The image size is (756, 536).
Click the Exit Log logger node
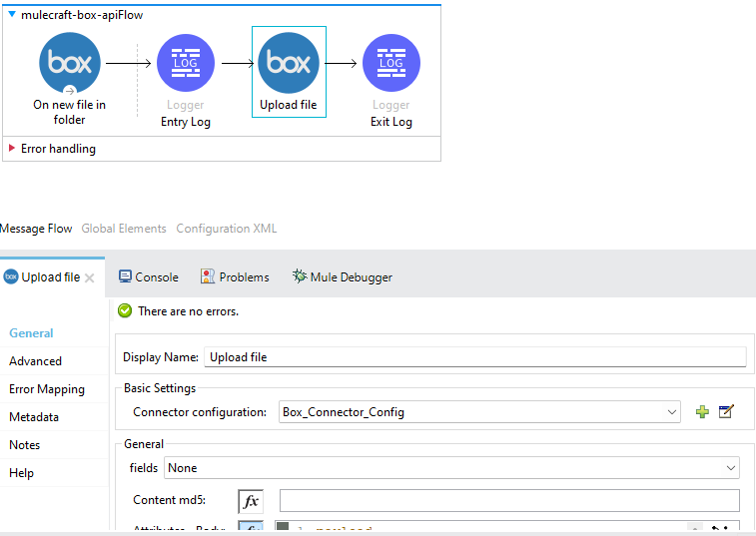tap(390, 63)
